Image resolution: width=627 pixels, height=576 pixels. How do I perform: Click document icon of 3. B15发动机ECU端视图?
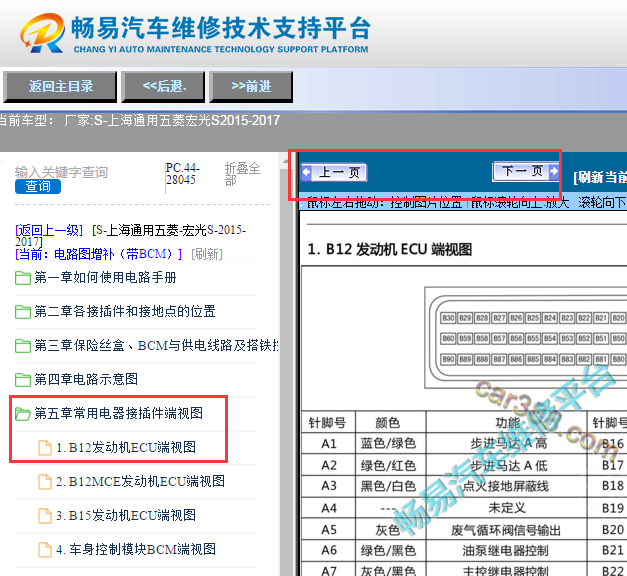[x=45, y=516]
